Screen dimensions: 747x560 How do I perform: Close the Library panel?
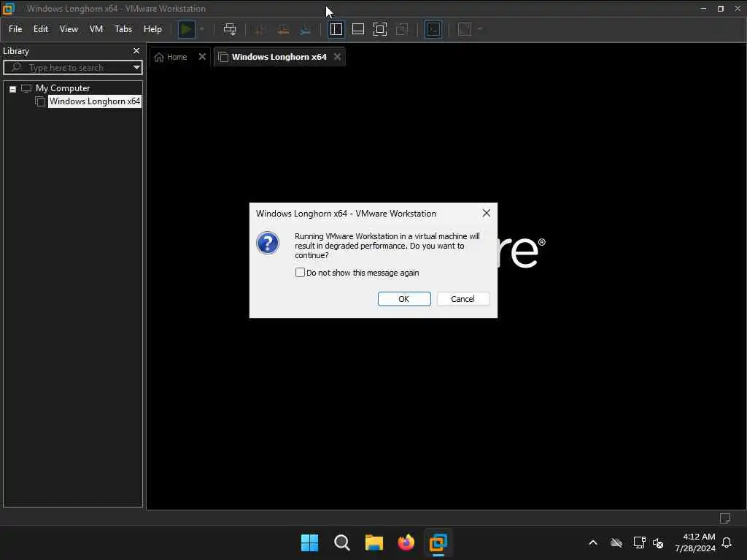136,50
